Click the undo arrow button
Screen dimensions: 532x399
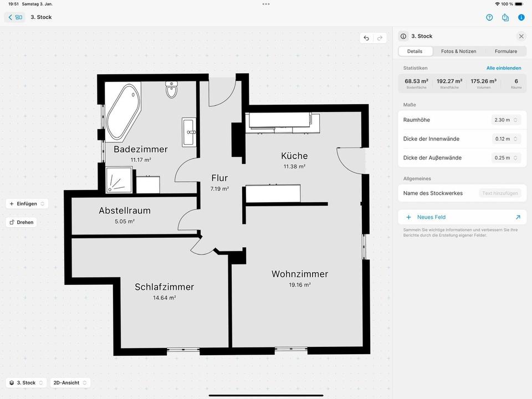[366, 38]
